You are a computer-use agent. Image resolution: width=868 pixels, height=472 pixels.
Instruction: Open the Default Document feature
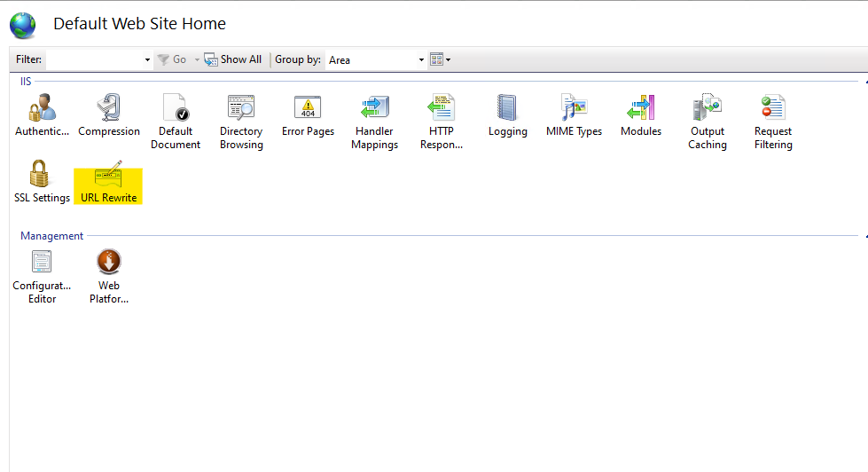[176, 107]
